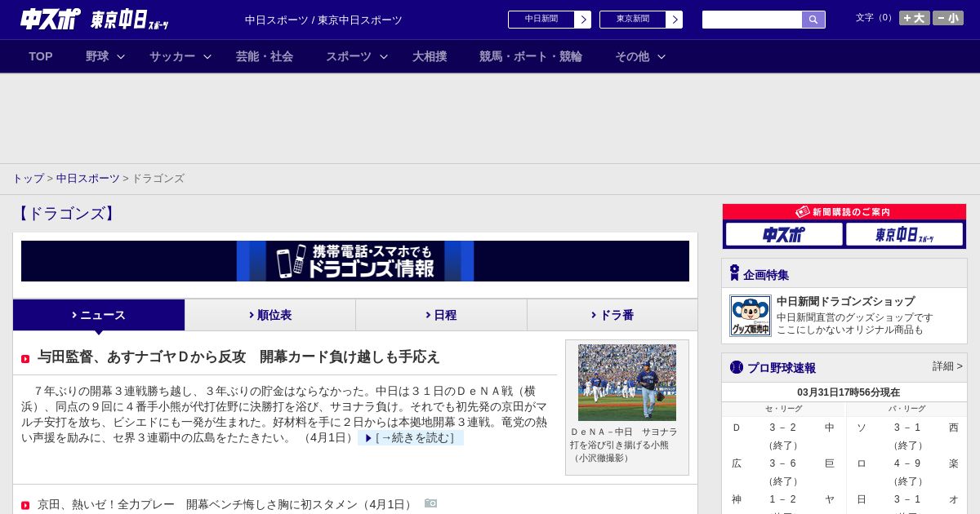The image size is (980, 514).
Task: Go to TOP in navigation bar
Action: (41, 56)
